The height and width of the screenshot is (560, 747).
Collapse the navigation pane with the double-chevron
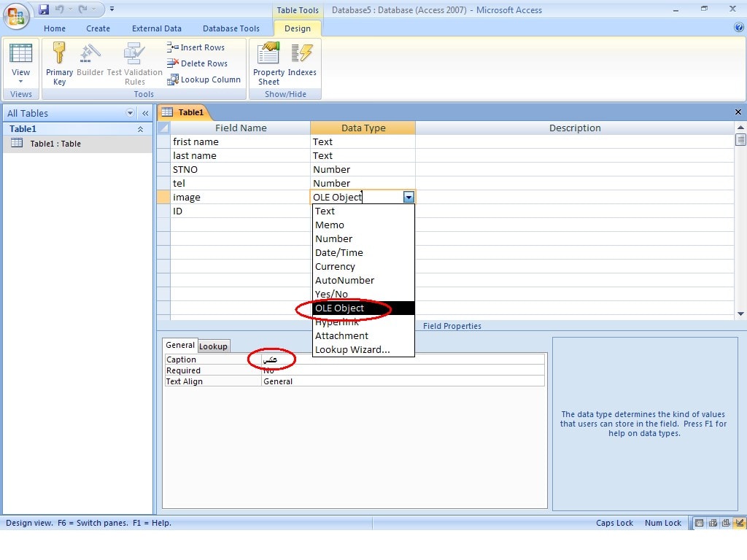tap(145, 113)
